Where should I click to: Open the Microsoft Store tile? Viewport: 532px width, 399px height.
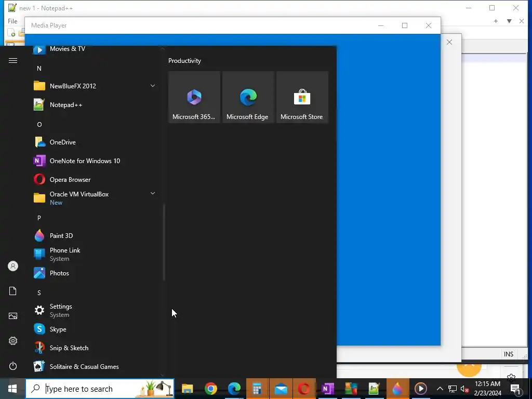[302, 97]
